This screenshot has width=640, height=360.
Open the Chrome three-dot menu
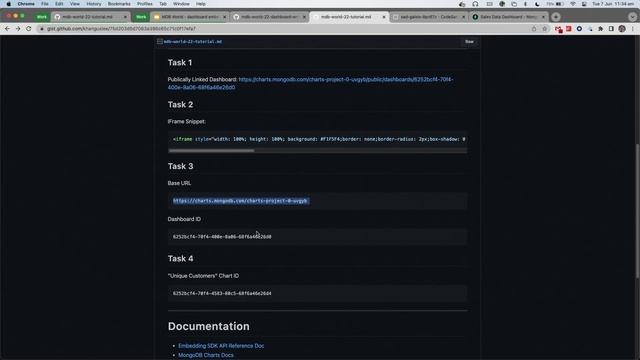[633, 29]
